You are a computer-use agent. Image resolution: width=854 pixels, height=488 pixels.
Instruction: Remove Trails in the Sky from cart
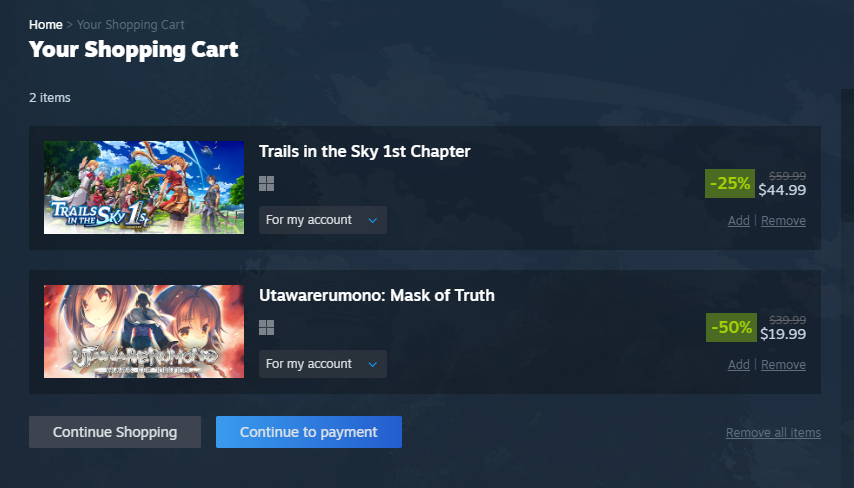coord(783,221)
